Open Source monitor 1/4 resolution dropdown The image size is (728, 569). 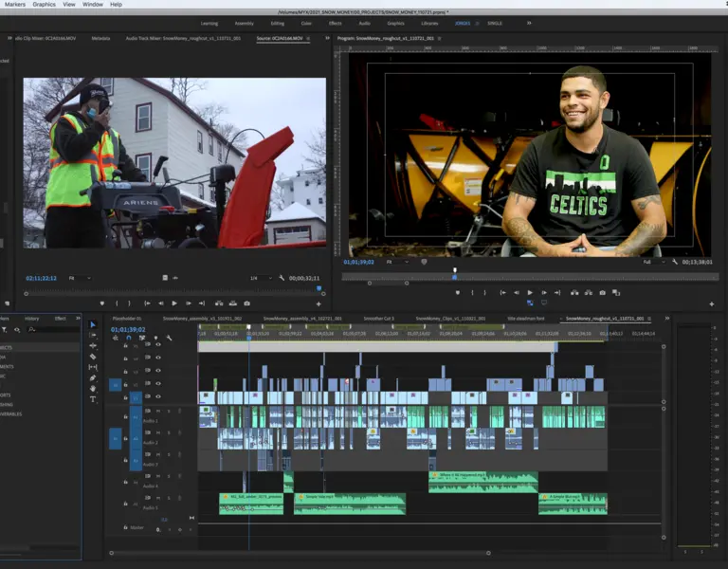(x=261, y=278)
